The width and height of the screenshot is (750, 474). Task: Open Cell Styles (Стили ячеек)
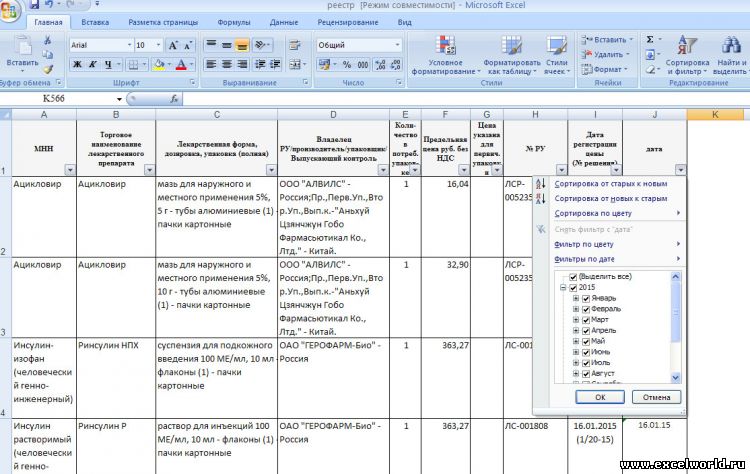(x=557, y=55)
